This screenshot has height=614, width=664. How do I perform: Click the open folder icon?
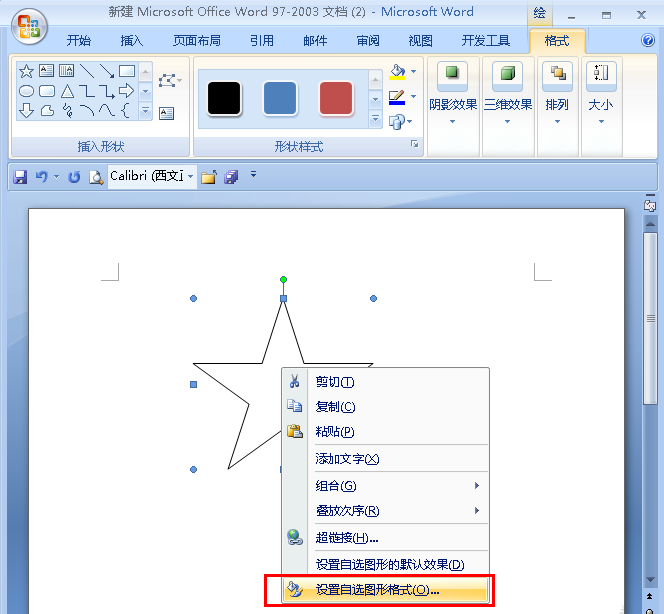(209, 177)
